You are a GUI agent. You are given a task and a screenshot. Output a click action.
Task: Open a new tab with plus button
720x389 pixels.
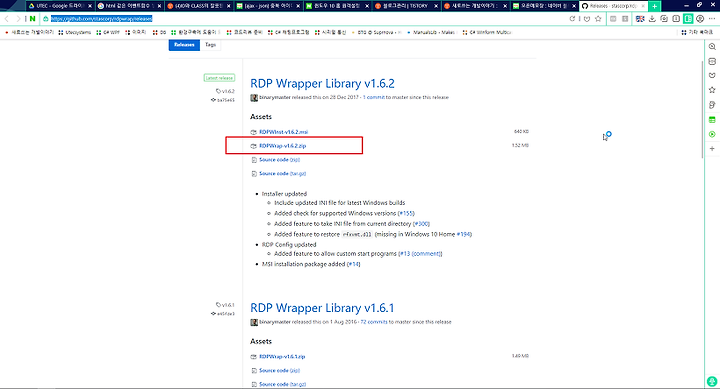tap(654, 6)
